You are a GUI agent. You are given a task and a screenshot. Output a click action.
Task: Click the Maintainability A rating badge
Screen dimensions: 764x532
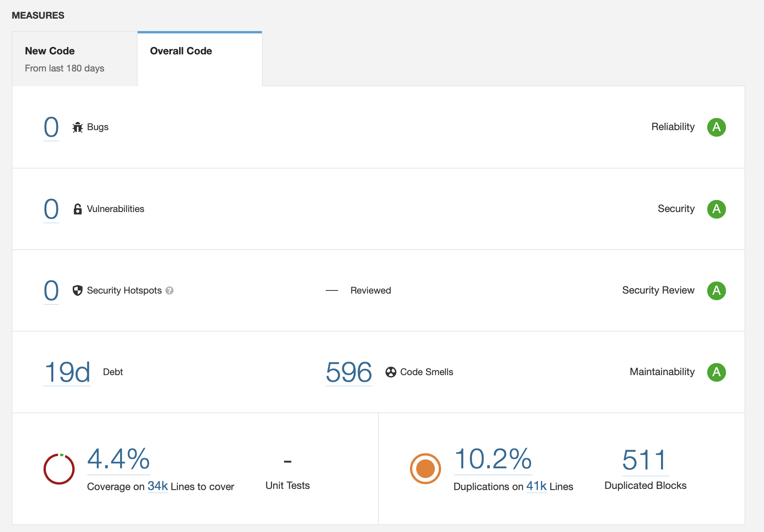(x=716, y=372)
